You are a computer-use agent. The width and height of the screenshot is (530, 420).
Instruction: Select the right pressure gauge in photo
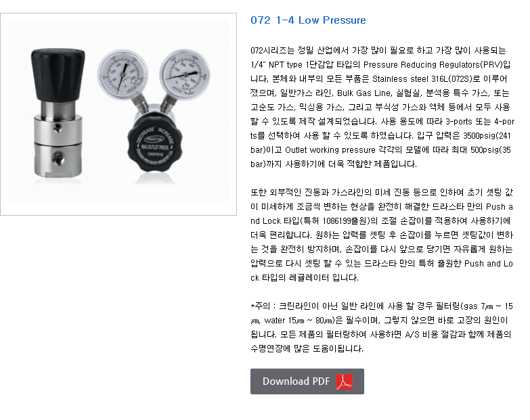click(x=185, y=74)
